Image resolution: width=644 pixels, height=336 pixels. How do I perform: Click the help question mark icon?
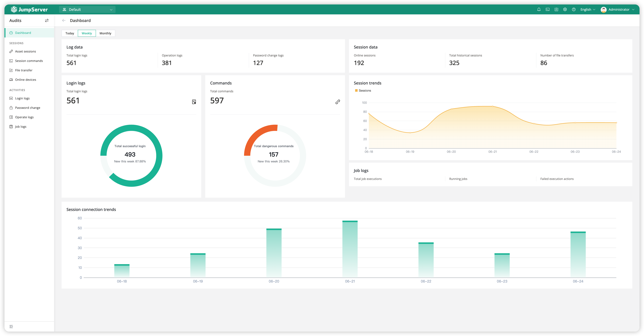(574, 10)
